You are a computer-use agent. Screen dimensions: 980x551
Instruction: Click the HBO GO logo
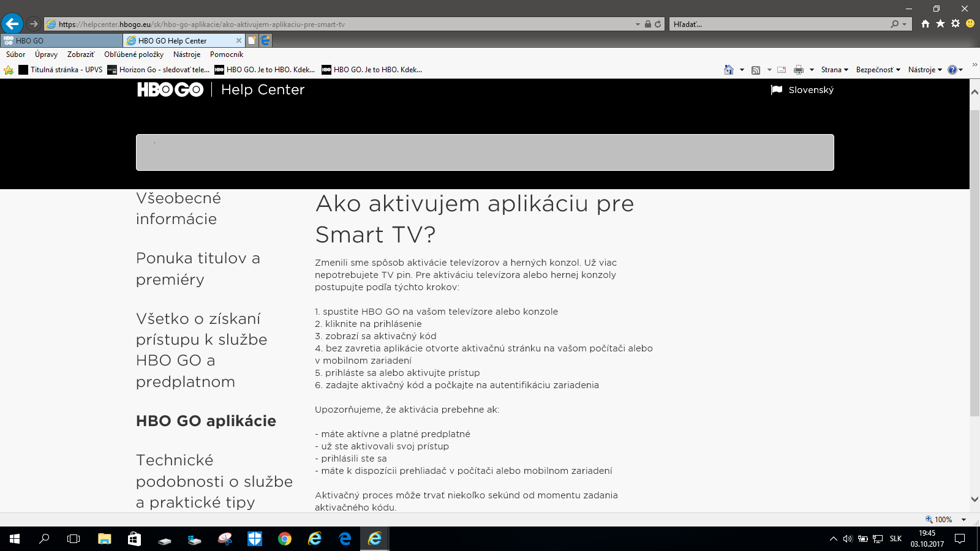170,90
